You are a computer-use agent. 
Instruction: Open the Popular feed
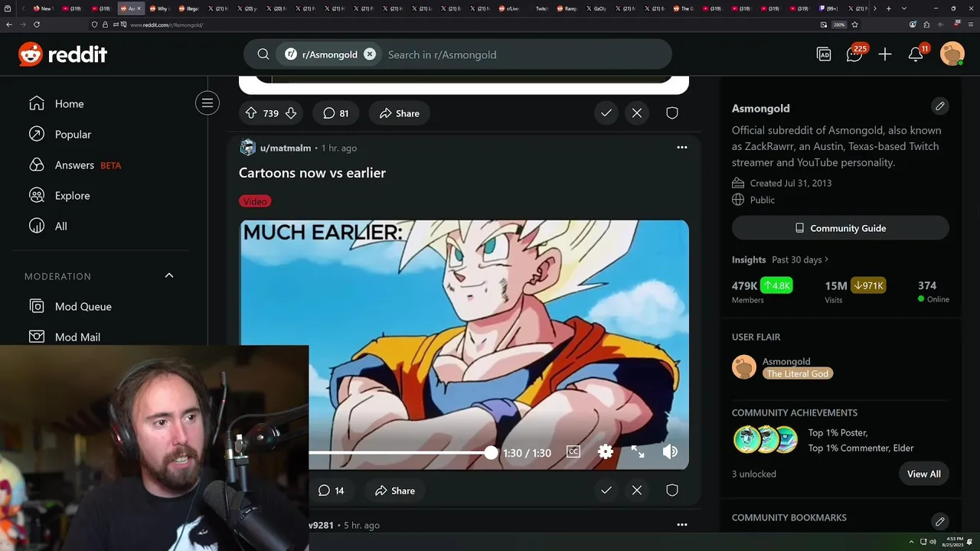pyautogui.click(x=60, y=134)
